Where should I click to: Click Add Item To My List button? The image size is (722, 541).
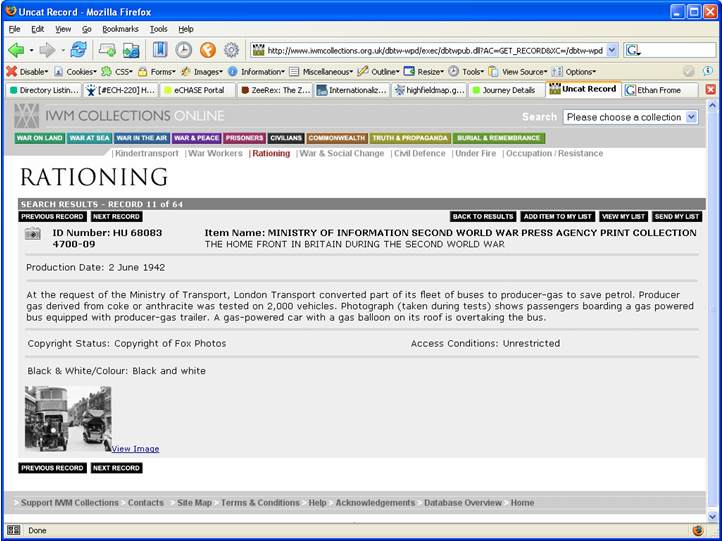[557, 216]
